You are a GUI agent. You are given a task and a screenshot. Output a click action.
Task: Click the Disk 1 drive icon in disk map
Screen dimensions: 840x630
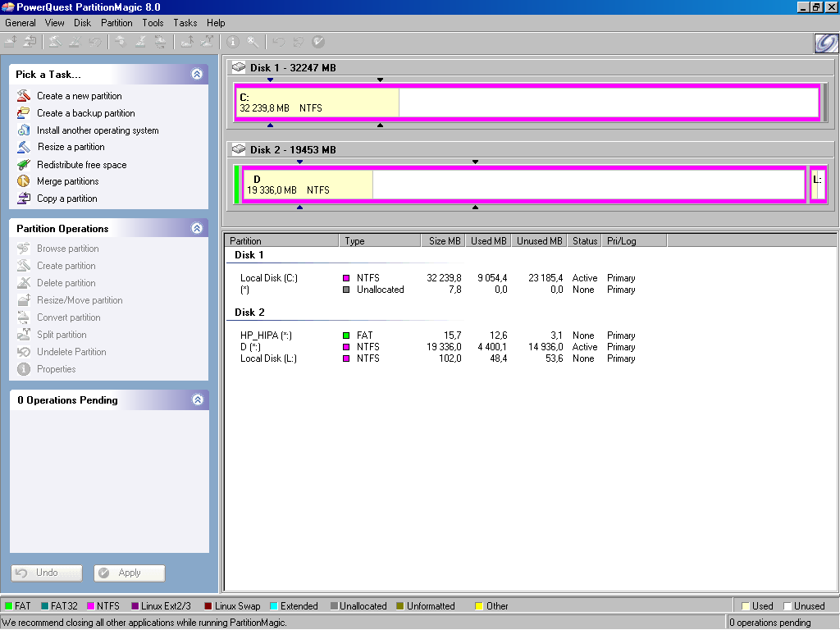click(239, 67)
